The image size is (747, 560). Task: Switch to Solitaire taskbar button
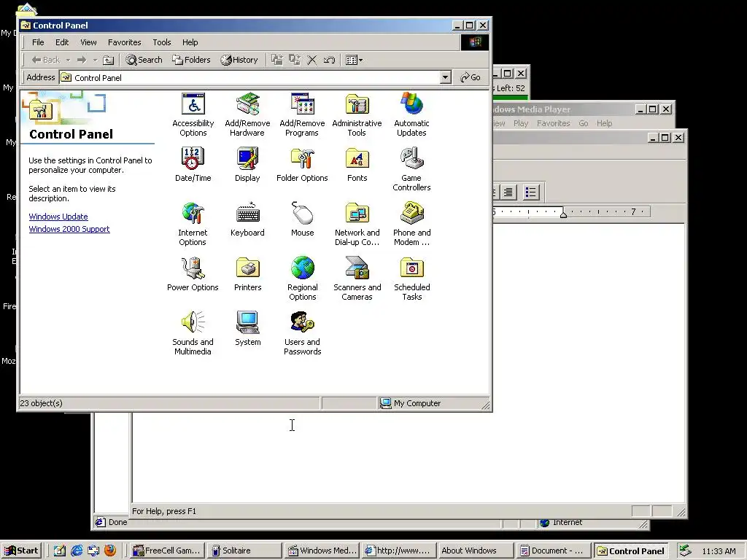(x=245, y=551)
